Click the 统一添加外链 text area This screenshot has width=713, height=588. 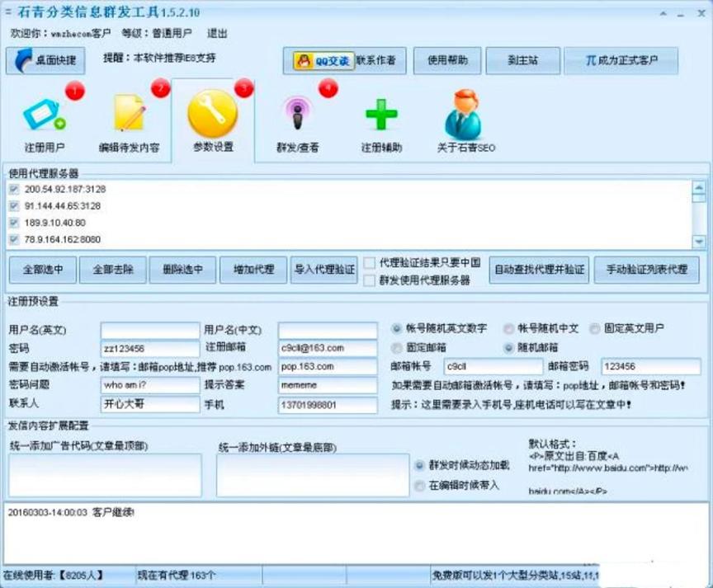tap(313, 475)
